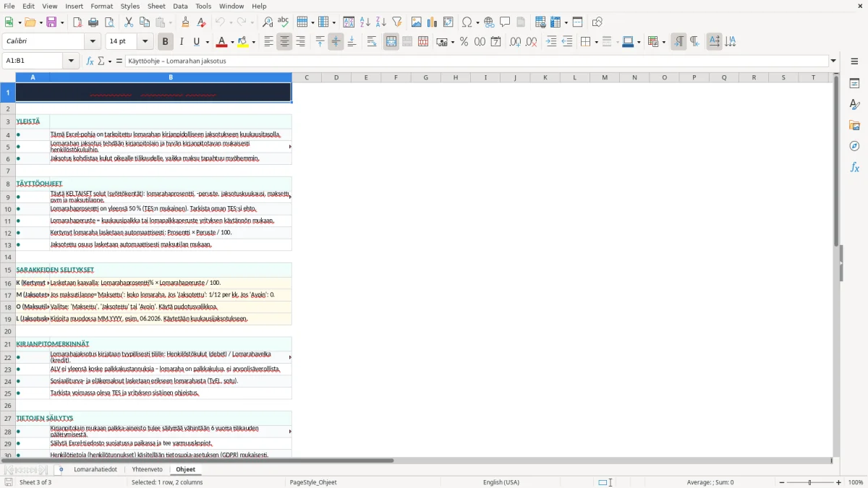This screenshot has height=488, width=868.
Task: Open the Borders dropdown arrow
Action: tap(596, 42)
